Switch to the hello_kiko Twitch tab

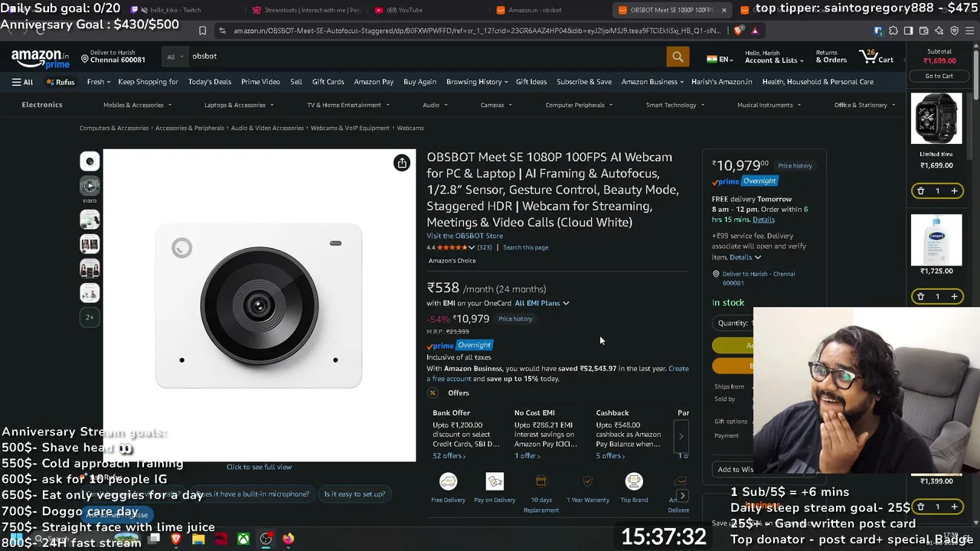(175, 10)
